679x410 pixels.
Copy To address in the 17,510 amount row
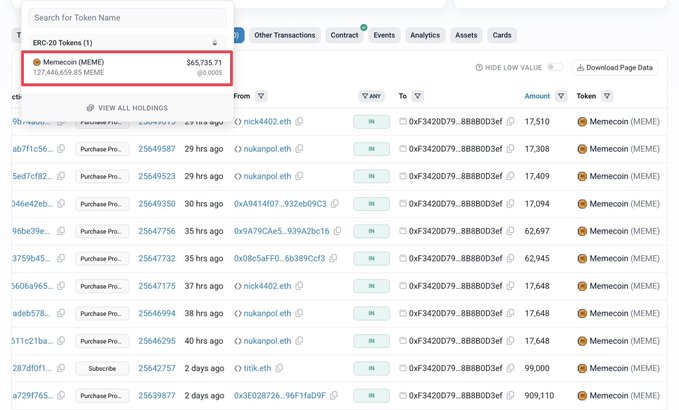click(511, 121)
